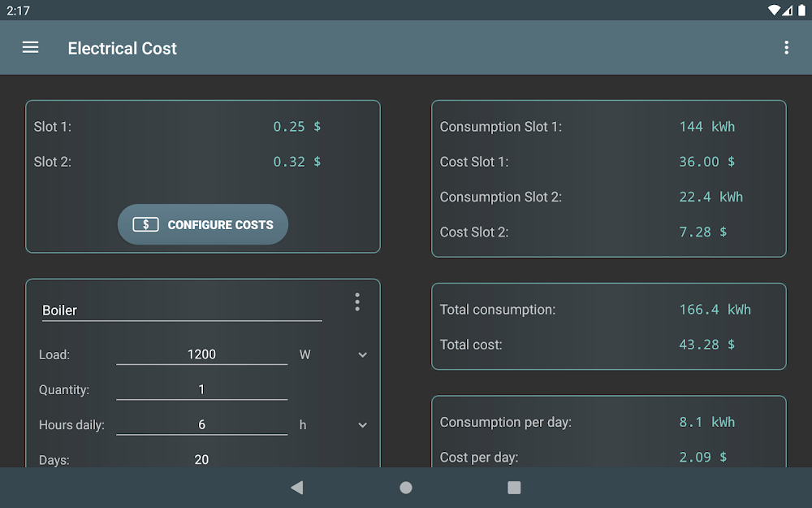Tap the Slot 1 price 0.25 $
This screenshot has width=812, height=508.
(296, 127)
